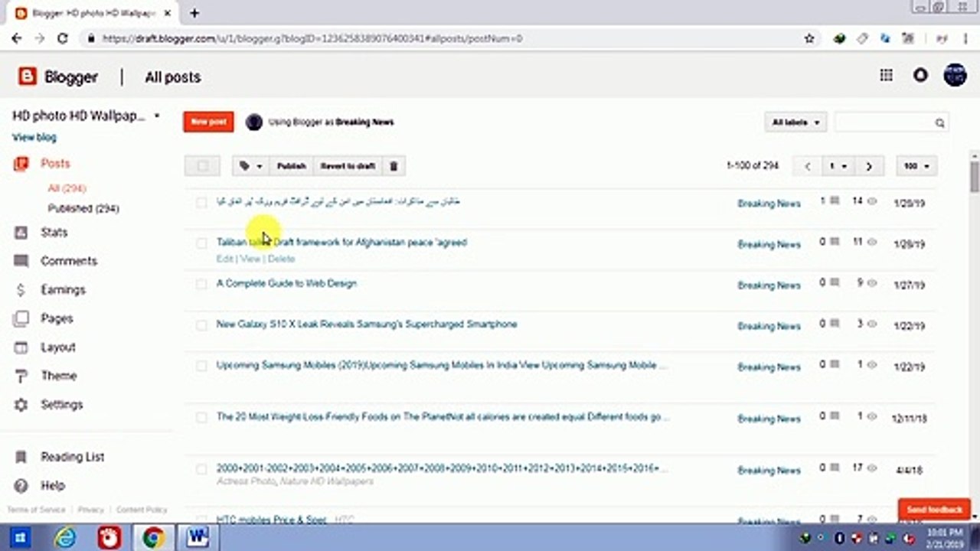Image resolution: width=980 pixels, height=551 pixels.
Task: Check the 20 Most Weight Loss post
Action: pyautogui.click(x=201, y=418)
